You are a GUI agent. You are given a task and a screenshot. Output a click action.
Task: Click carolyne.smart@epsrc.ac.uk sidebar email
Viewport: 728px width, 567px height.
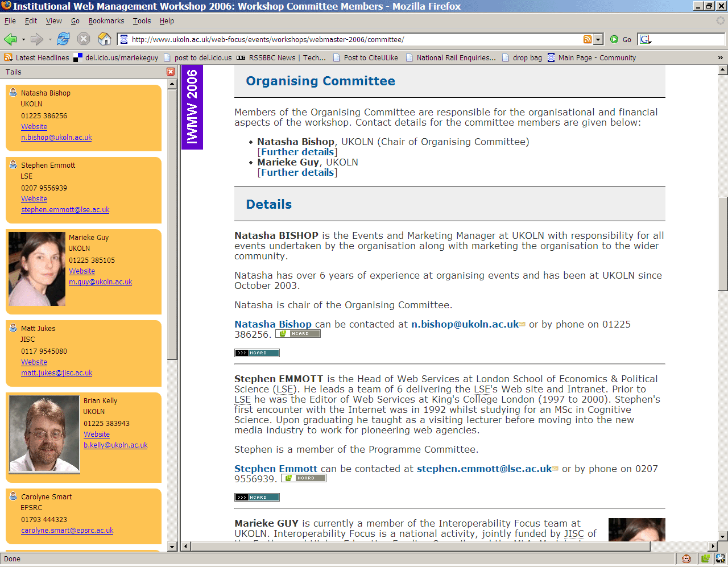pos(67,531)
